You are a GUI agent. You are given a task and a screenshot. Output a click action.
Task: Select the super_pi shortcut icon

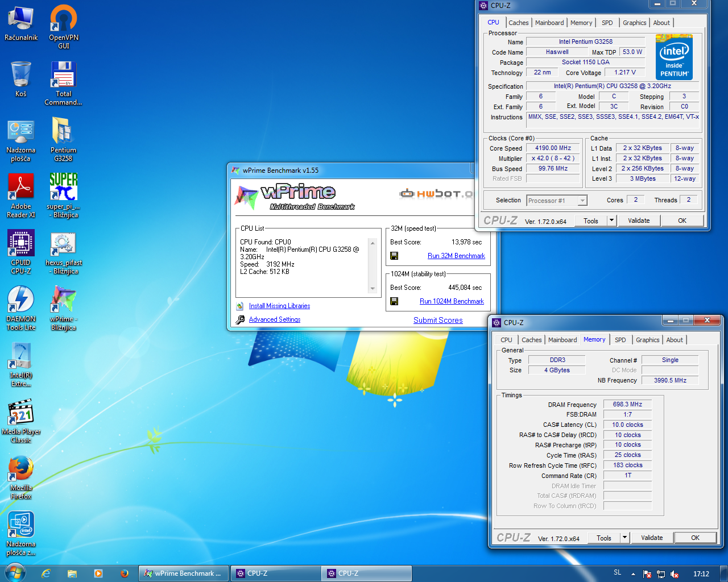pyautogui.click(x=64, y=196)
